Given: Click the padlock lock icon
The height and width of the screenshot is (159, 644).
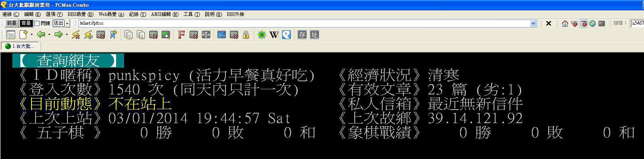Looking at the screenshot, I should (246, 35).
